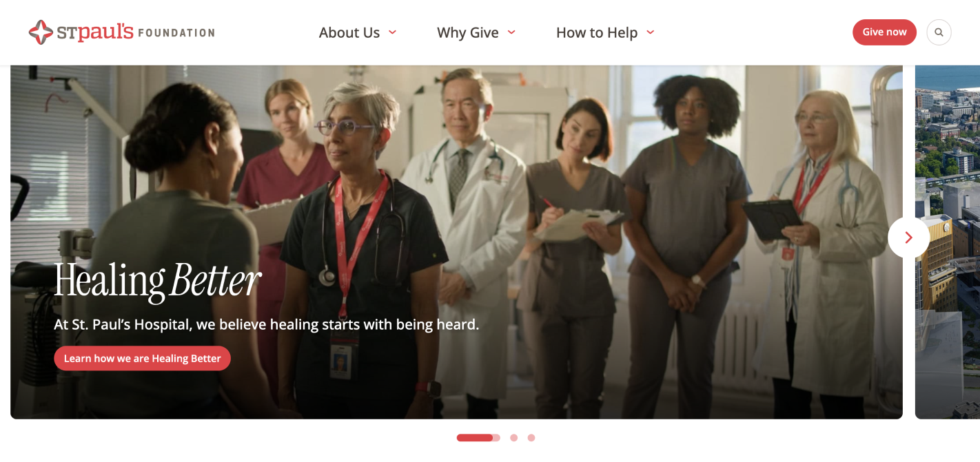
Task: Click the Healing Better headline
Action: click(x=158, y=282)
